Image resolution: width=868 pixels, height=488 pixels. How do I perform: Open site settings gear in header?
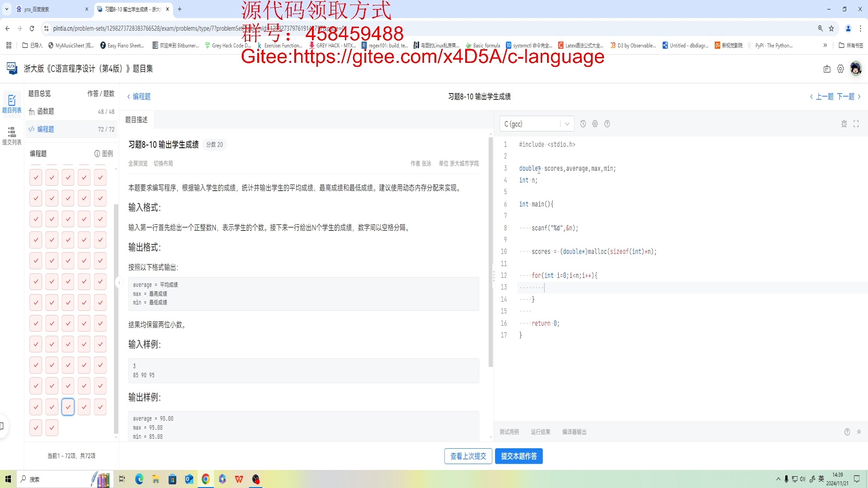pyautogui.click(x=840, y=69)
